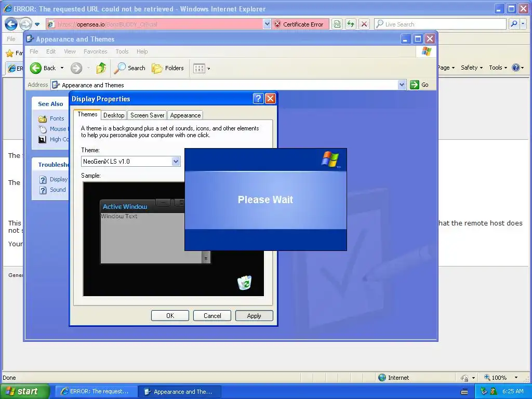Click Folders toolbar button
The image size is (532, 399).
point(168,68)
